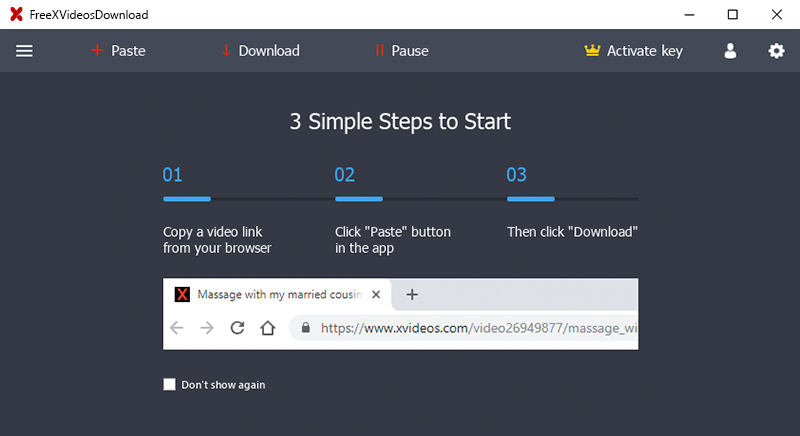Minimize the application window
The width and height of the screenshot is (800, 436).
coord(689,15)
